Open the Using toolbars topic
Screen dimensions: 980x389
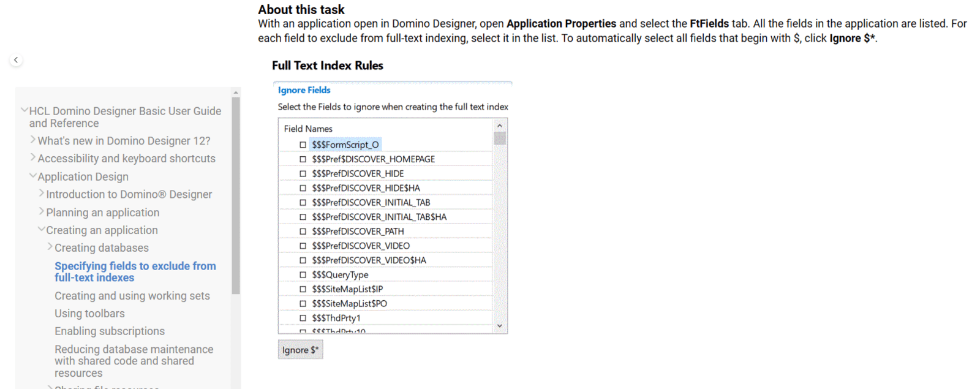tap(89, 314)
